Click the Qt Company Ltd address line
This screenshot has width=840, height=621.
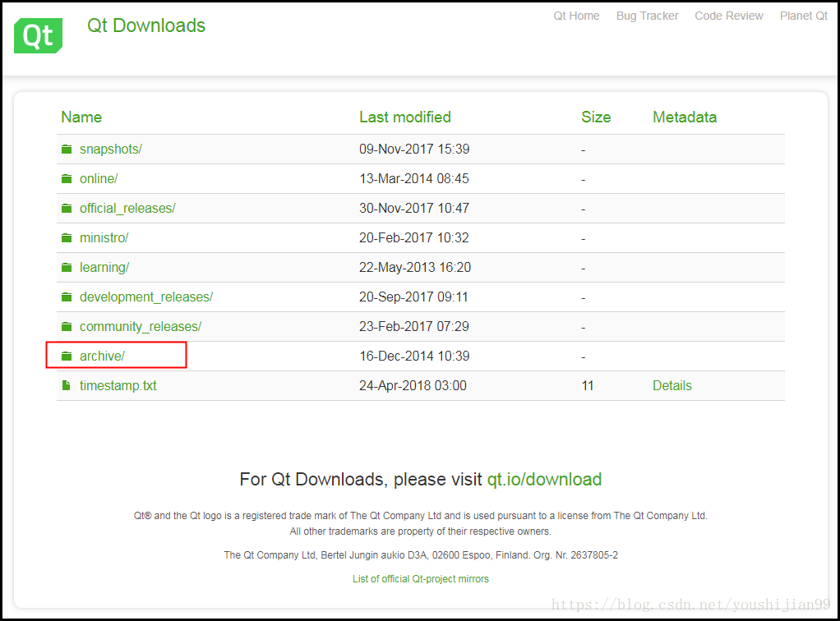(421, 555)
